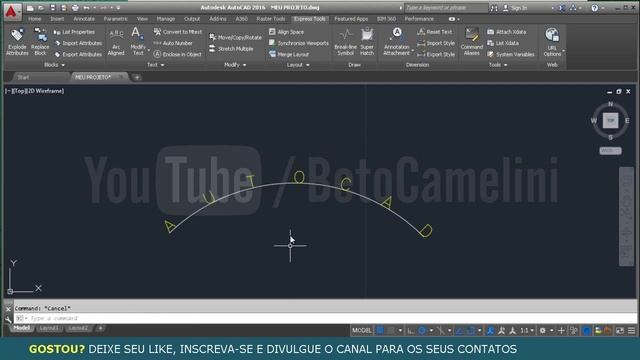
Task: Open the quick access toolbar customize dropdown
Action: tap(118, 8)
